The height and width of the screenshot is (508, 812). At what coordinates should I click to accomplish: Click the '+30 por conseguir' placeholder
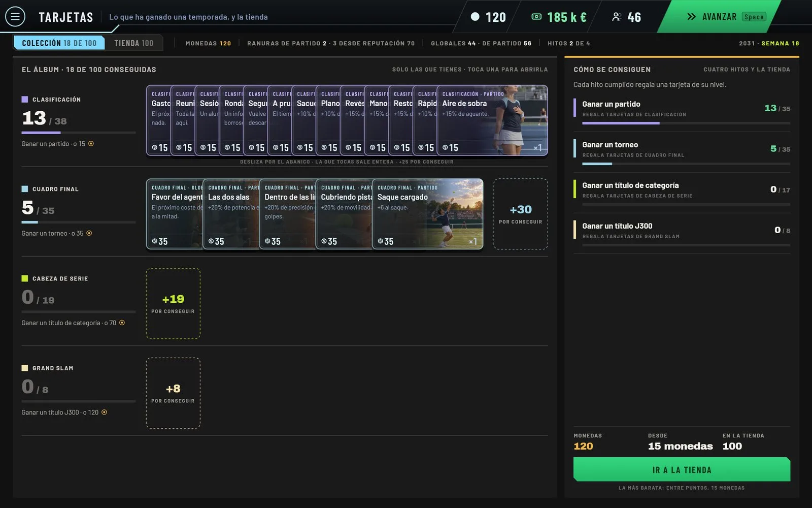tap(521, 214)
